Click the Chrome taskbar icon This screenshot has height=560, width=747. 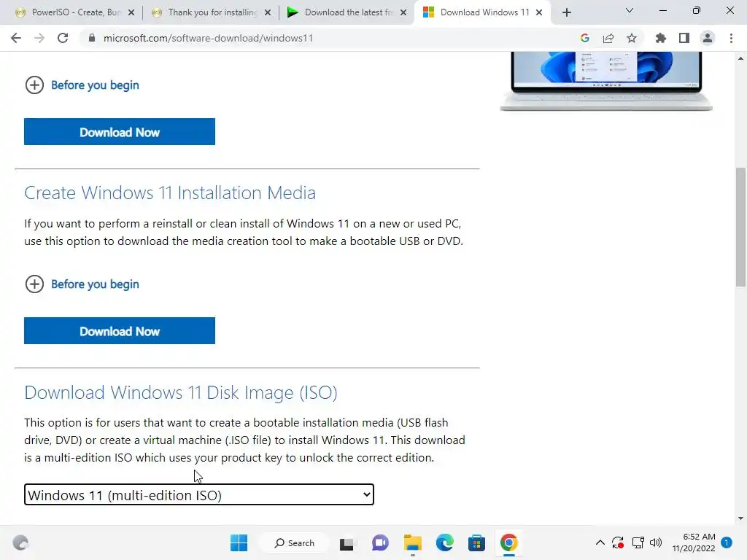click(508, 542)
